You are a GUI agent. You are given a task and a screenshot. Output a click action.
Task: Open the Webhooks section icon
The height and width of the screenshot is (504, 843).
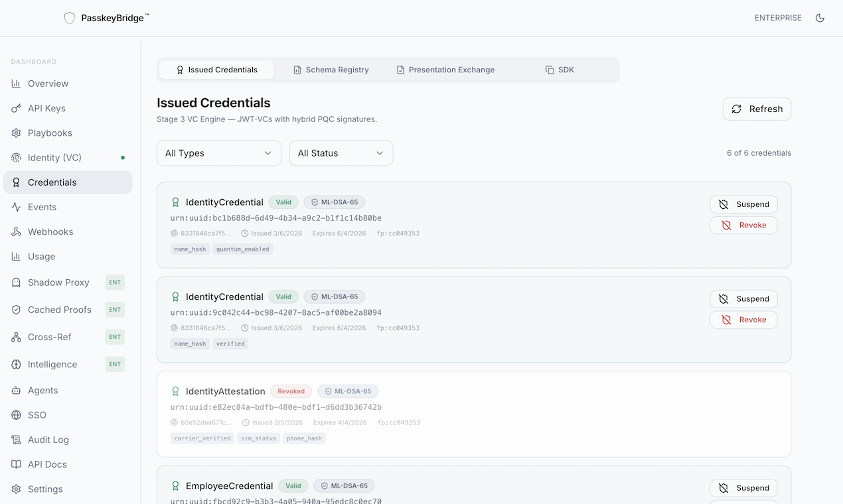15,231
